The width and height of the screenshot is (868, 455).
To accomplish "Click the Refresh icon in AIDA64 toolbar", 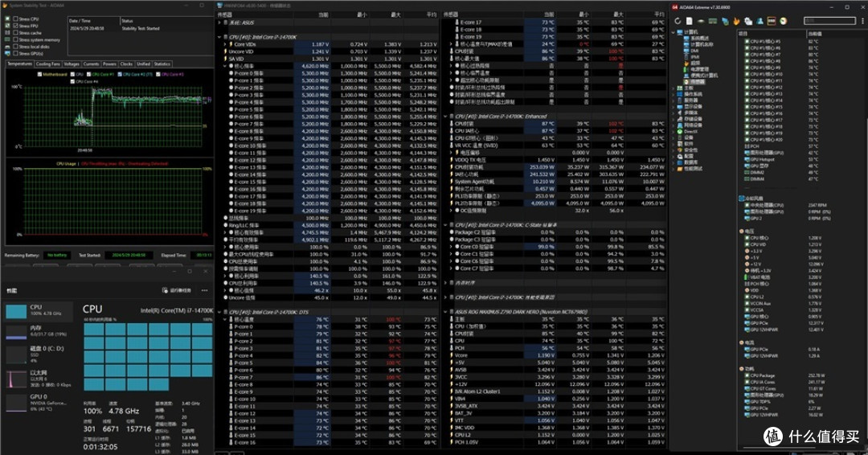I will point(678,21).
